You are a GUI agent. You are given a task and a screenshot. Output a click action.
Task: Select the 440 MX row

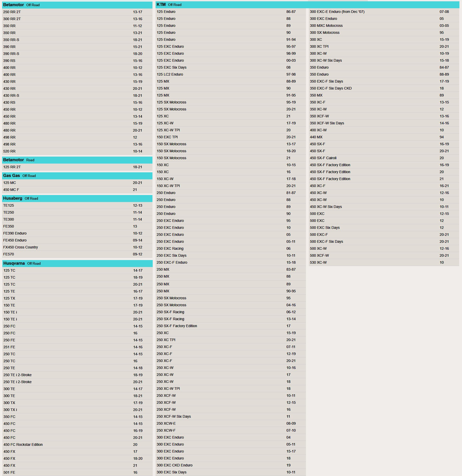[384, 137]
